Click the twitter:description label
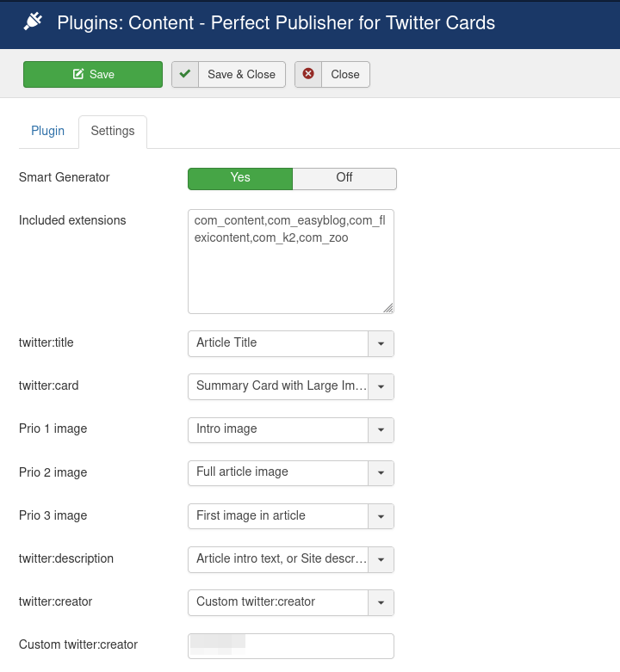The width and height of the screenshot is (620, 672). coord(66,558)
